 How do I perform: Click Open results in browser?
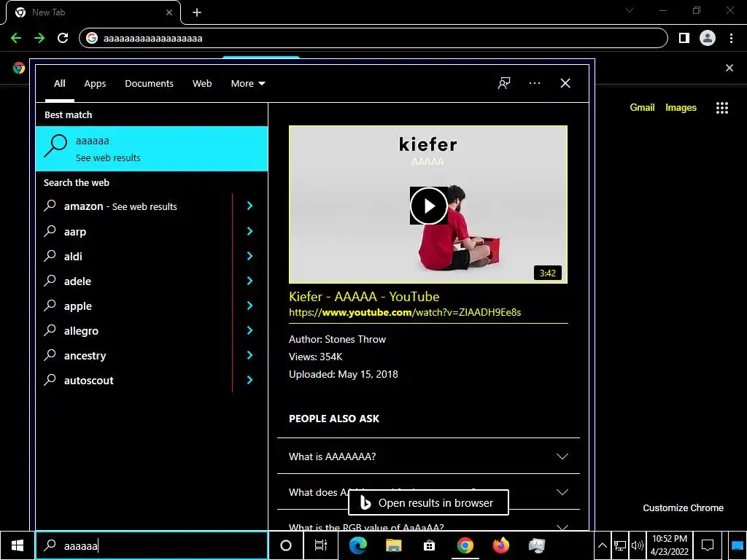[x=428, y=503]
